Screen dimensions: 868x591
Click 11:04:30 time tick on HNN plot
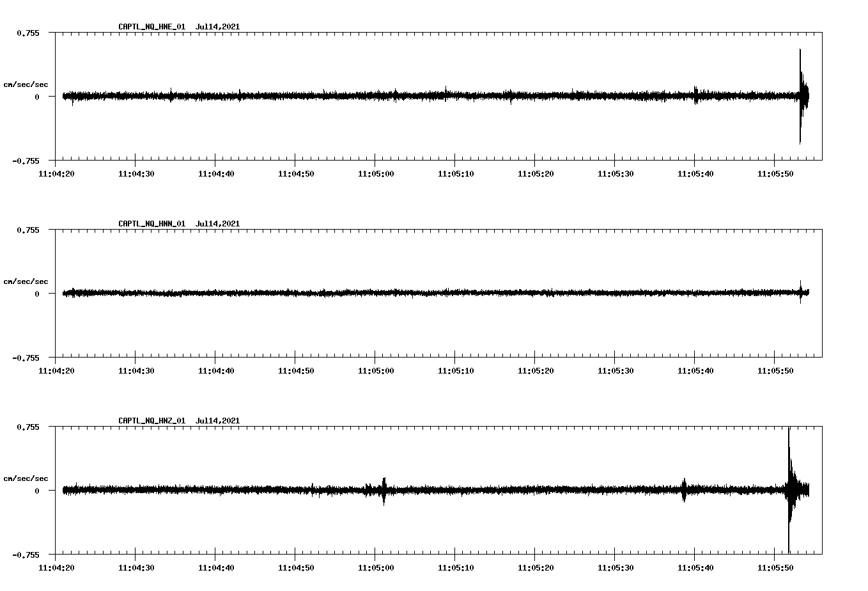click(x=136, y=370)
